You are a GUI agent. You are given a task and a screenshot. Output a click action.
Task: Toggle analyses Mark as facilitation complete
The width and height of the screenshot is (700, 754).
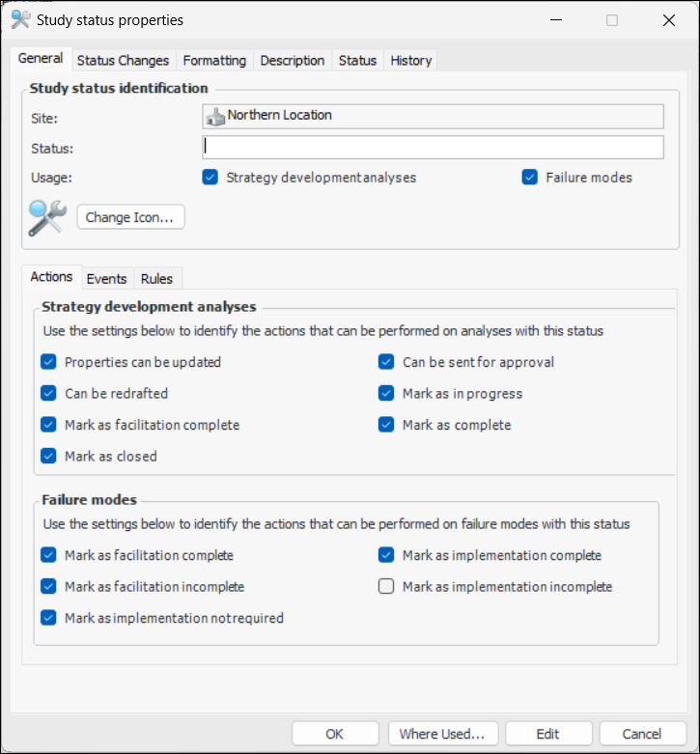pyautogui.click(x=48, y=425)
